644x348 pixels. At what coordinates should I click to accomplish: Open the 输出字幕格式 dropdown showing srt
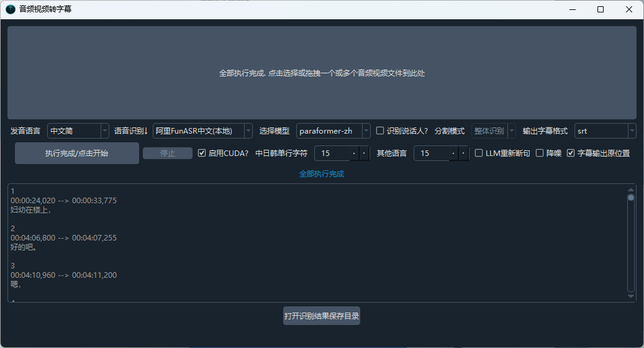605,130
